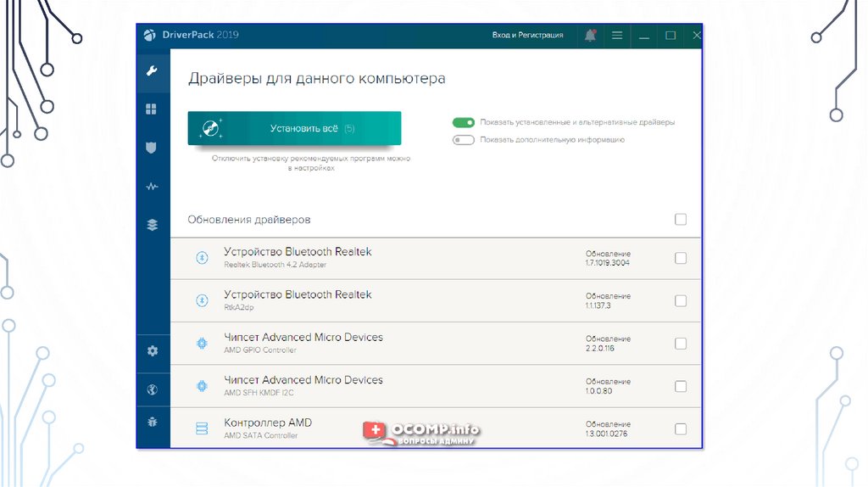Select RtkA2dp subtitle text
The image size is (868, 487).
click(x=238, y=307)
